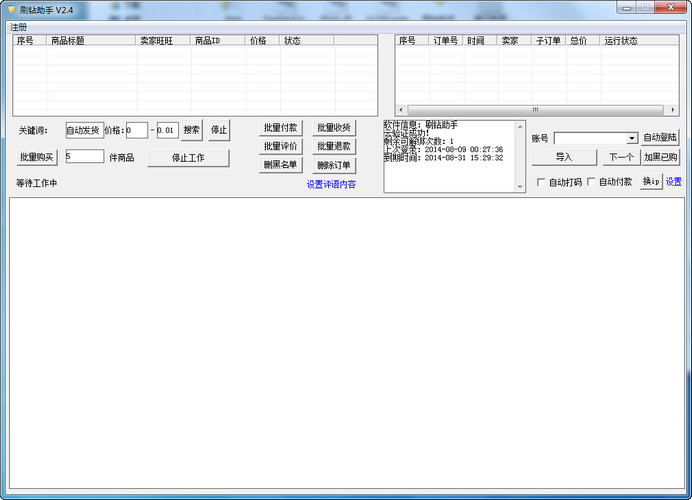
Task: Click the 批量付款 button
Action: [x=280, y=128]
